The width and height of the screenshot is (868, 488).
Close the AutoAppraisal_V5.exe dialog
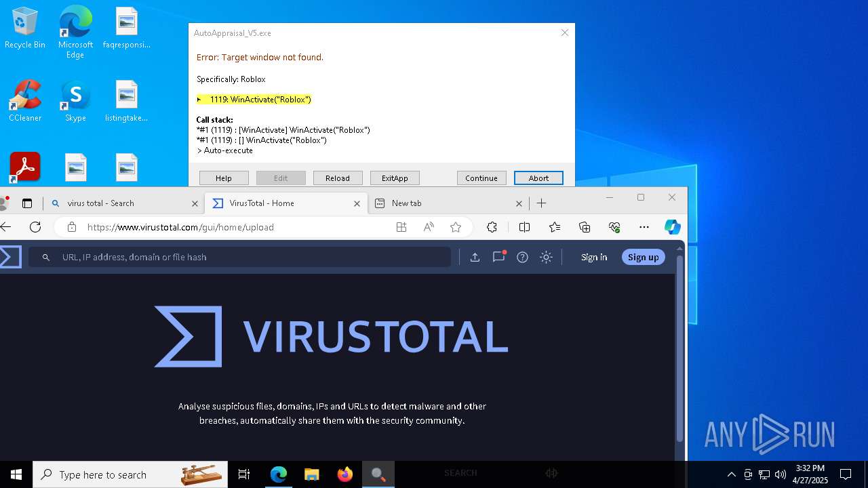(x=564, y=33)
